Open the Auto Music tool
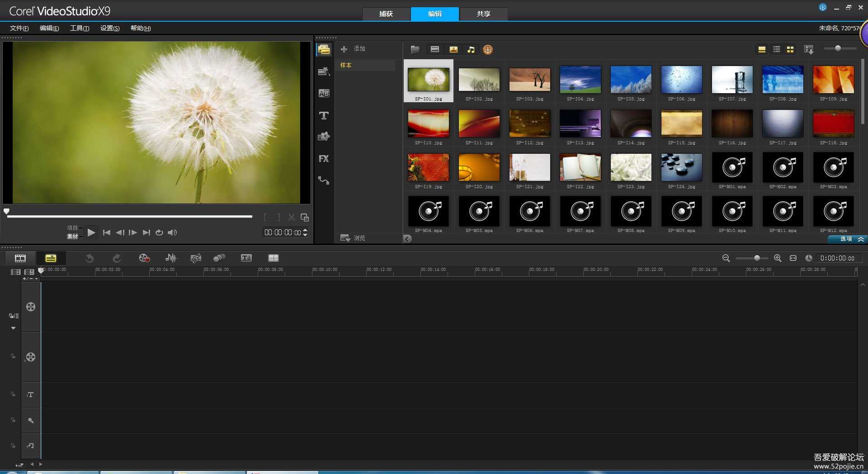The height and width of the screenshot is (474, 868). coord(195,258)
